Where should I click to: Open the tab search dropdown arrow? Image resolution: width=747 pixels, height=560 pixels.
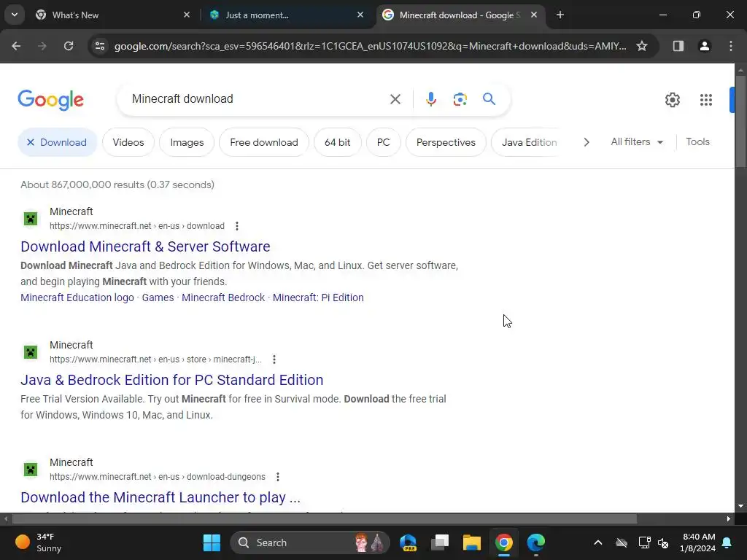pos(15,15)
